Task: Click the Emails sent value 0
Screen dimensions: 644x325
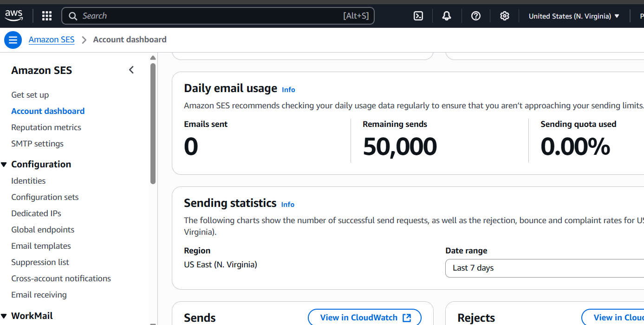Action: [191, 146]
